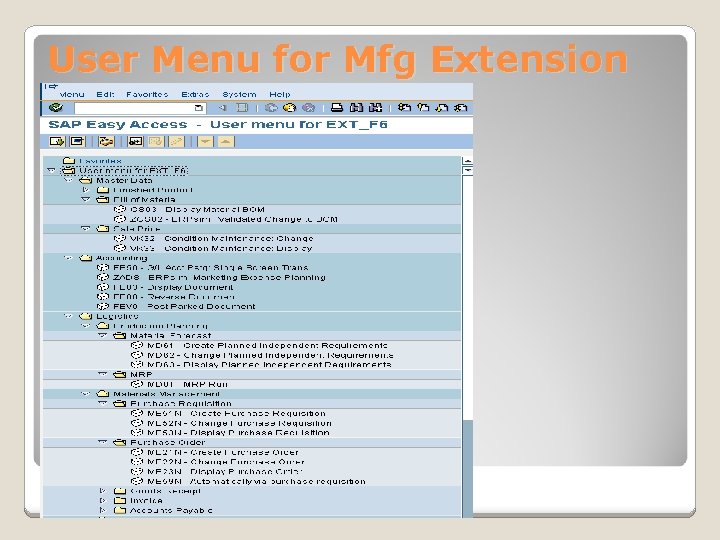Open the Favorites menu
Image resolution: width=720 pixels, height=540 pixels.
coord(147,94)
